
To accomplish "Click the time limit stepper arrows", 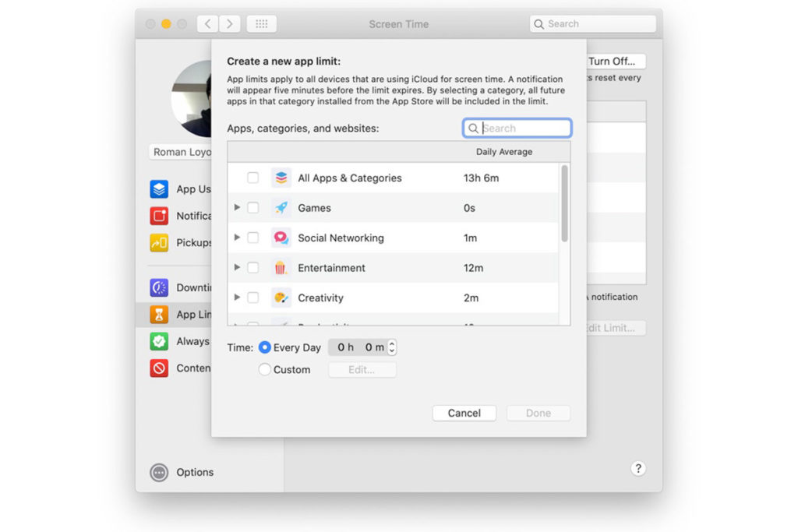I will (392, 347).
